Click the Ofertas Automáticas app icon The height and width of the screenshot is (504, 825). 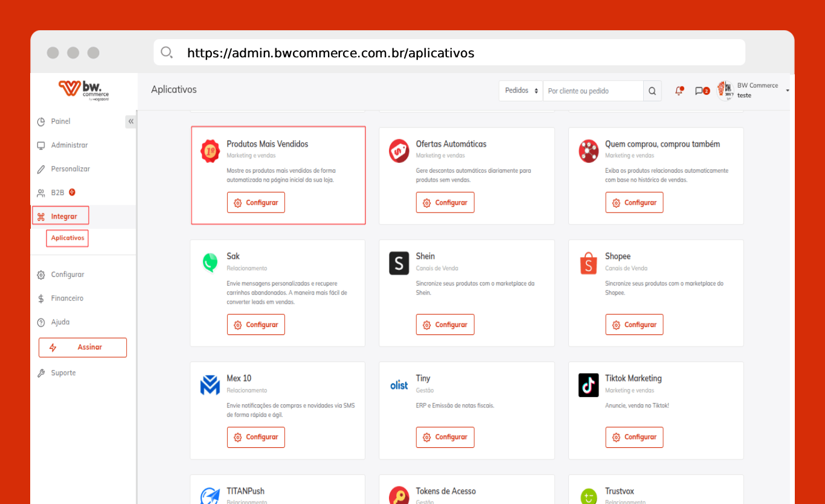399,150
